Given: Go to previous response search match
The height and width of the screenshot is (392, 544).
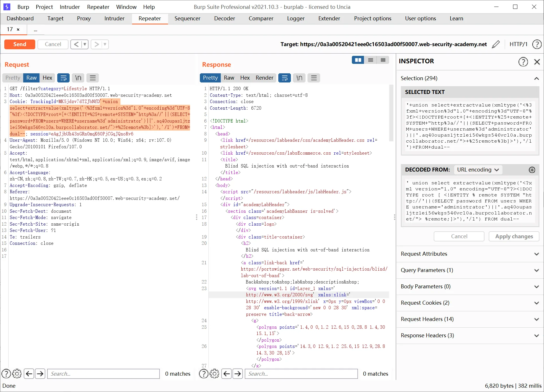Looking at the screenshot, I should pos(226,374).
